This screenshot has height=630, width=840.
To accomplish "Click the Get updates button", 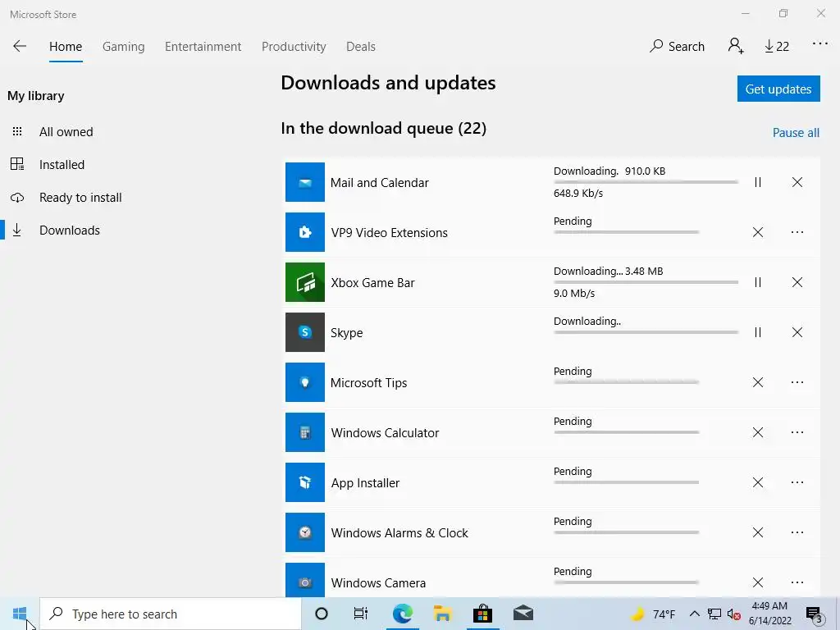I will [x=778, y=89].
